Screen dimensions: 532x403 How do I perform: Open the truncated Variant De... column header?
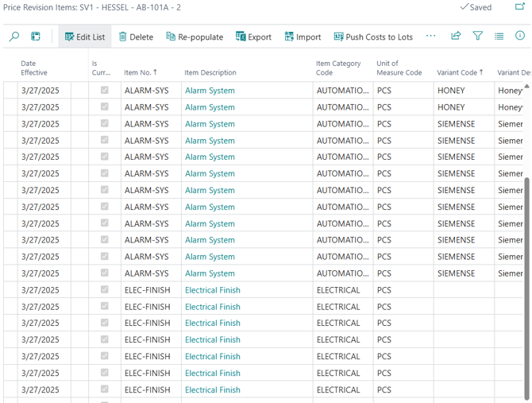514,72
